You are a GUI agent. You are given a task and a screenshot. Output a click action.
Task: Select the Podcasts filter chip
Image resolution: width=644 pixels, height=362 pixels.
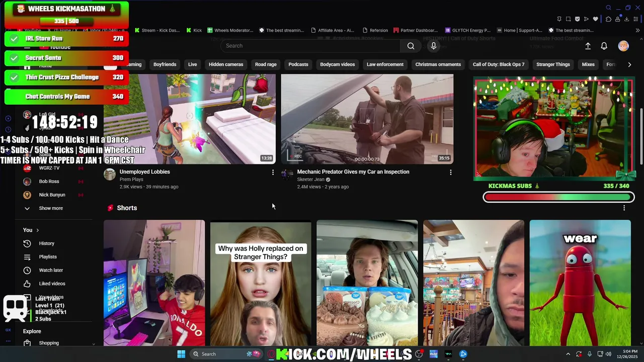point(298,64)
